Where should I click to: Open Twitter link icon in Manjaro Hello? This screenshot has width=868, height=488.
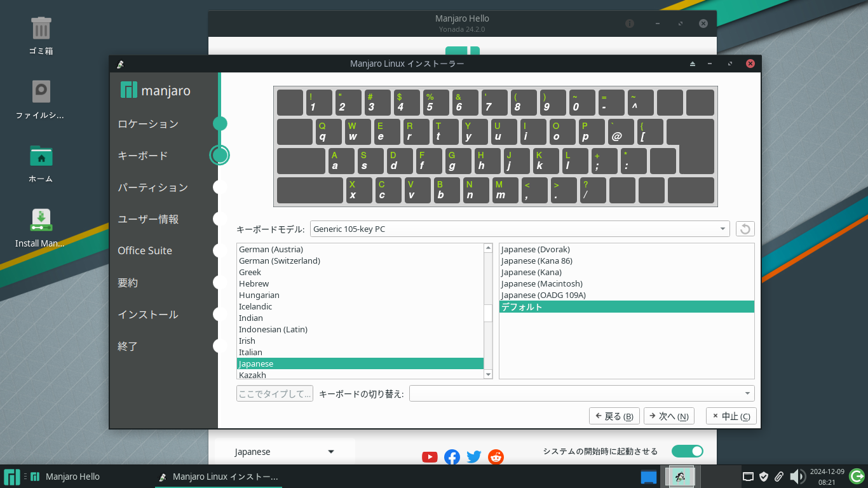coord(474,457)
